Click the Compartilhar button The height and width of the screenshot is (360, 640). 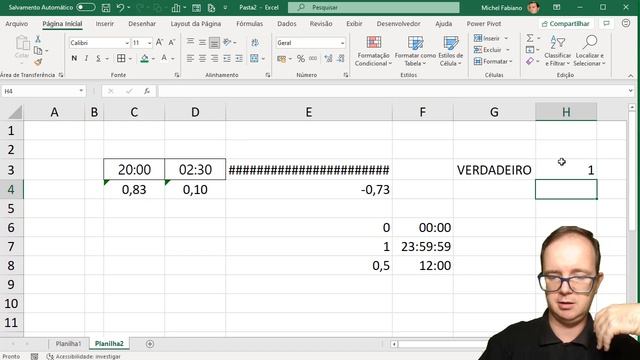565,24
